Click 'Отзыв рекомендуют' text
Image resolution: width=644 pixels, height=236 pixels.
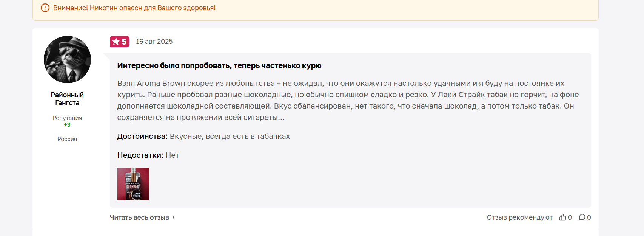tap(519, 217)
